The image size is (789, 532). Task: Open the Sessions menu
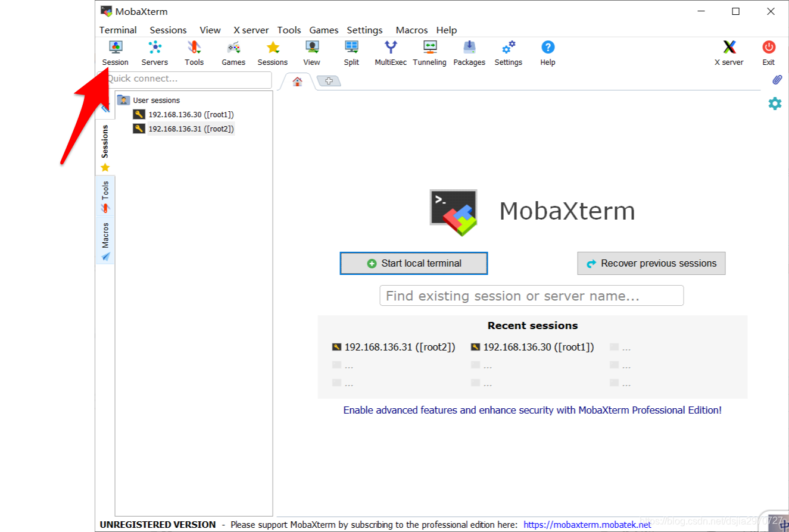pos(168,30)
